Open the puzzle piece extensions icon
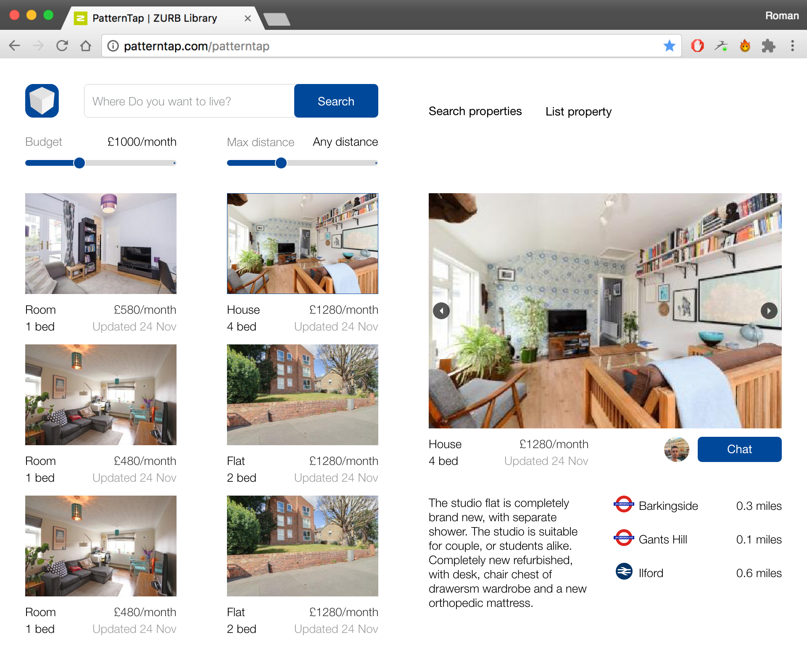The height and width of the screenshot is (672, 807). [768, 46]
